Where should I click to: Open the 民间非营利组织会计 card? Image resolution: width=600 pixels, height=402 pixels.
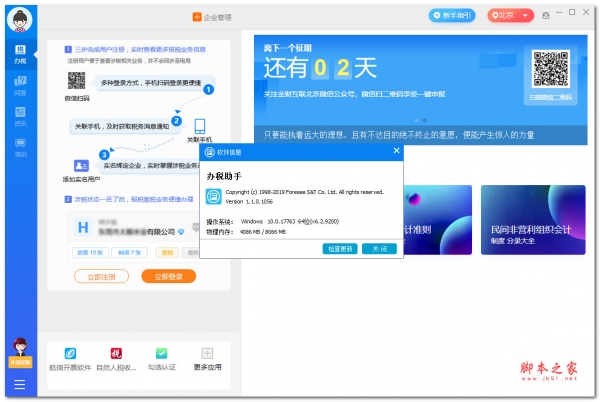(533, 220)
